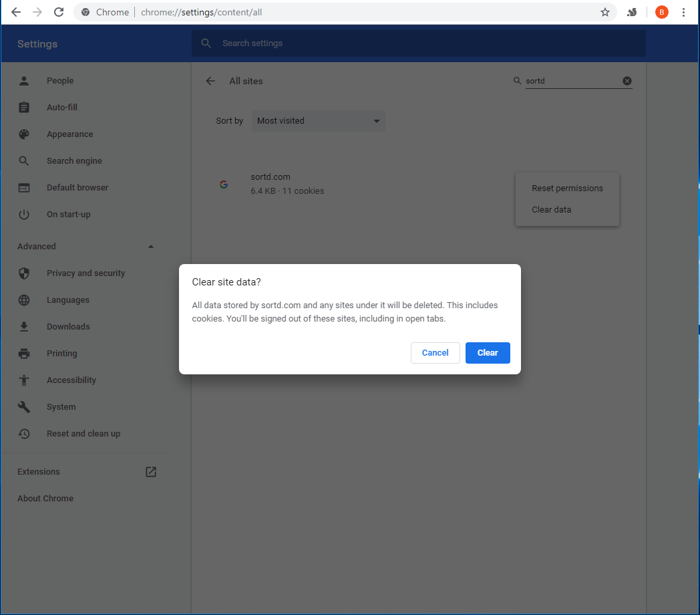Image resolution: width=700 pixels, height=615 pixels.
Task: Open System settings
Action: click(61, 406)
